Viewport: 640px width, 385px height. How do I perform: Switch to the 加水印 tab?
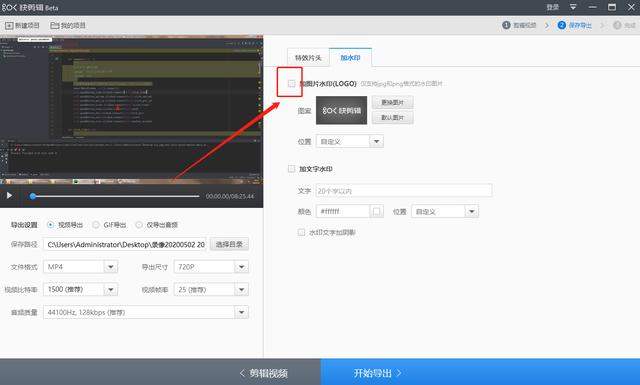pos(350,58)
